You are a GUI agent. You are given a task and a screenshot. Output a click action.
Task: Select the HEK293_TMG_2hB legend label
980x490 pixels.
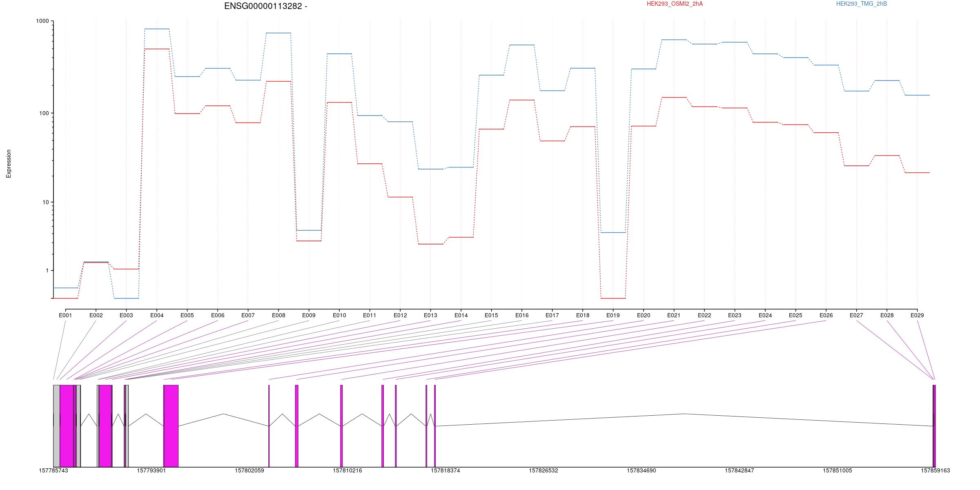pyautogui.click(x=862, y=4)
